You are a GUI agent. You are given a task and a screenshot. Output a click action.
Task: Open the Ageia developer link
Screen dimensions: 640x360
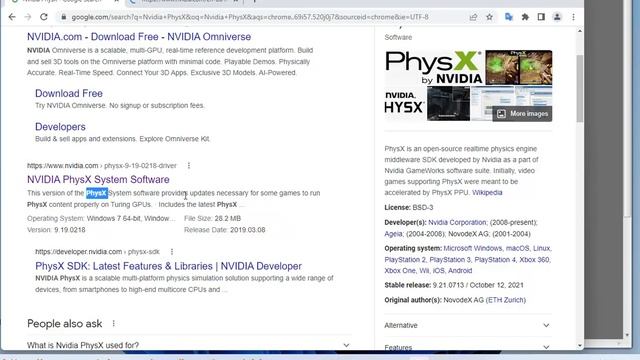pyautogui.click(x=393, y=234)
